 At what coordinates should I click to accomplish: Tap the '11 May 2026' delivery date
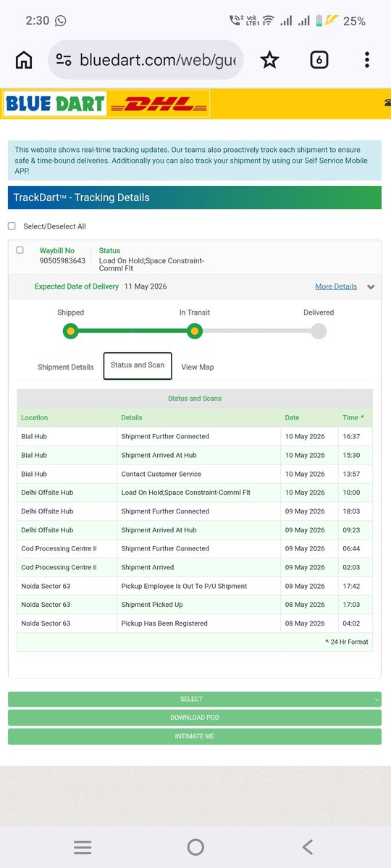click(x=146, y=286)
